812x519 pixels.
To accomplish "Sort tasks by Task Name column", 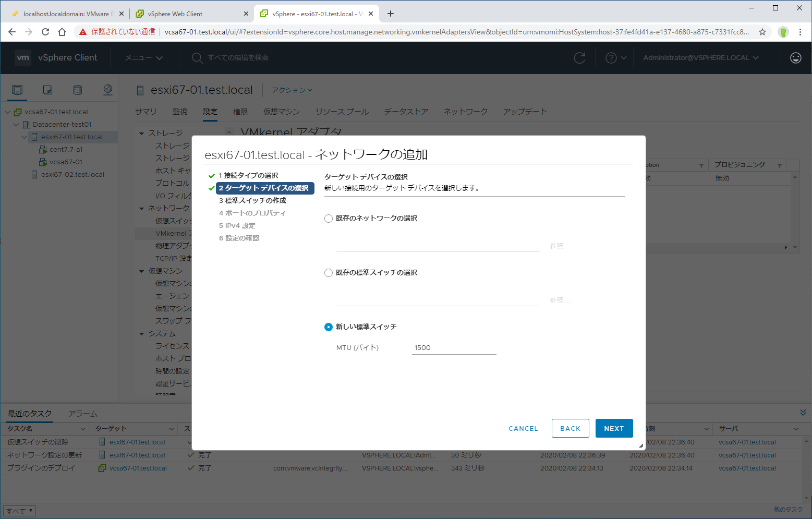I will pos(20,429).
